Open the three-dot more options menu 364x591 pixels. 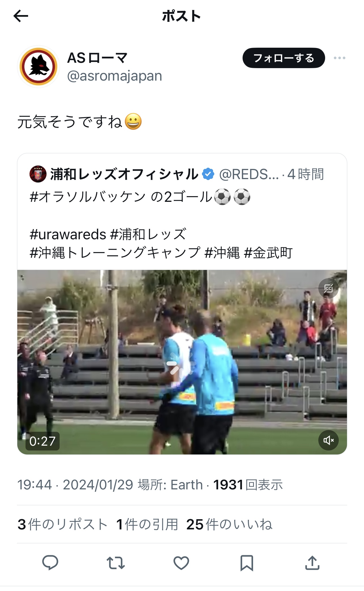[x=340, y=58]
